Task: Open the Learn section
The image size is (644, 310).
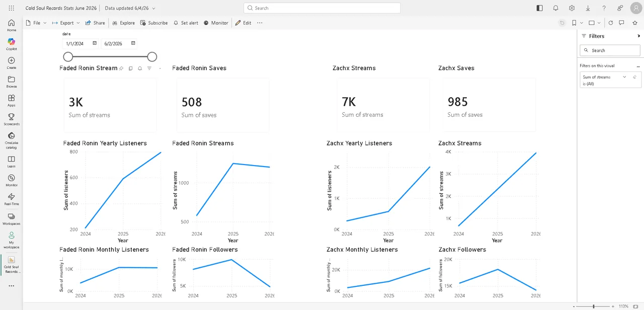Action: pyautogui.click(x=12, y=162)
